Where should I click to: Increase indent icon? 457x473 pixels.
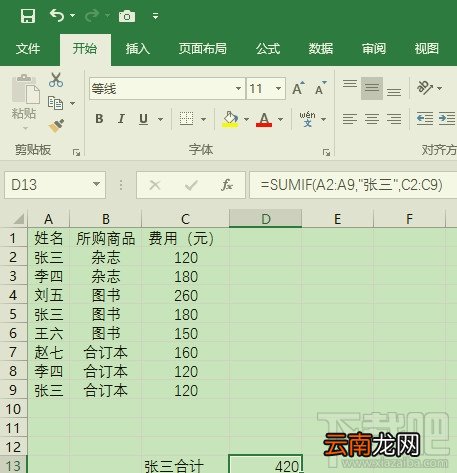click(447, 119)
